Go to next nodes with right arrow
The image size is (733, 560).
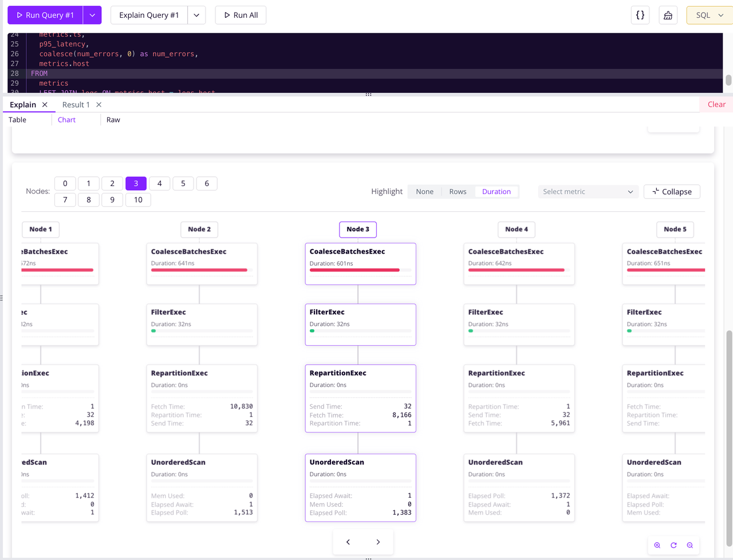tap(378, 542)
